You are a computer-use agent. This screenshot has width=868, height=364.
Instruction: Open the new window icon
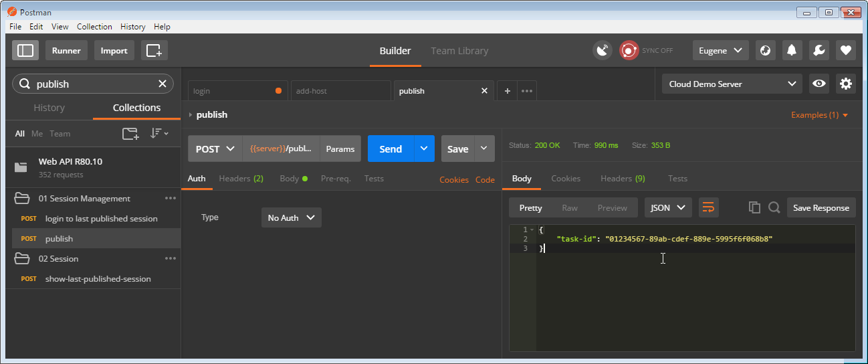click(154, 50)
